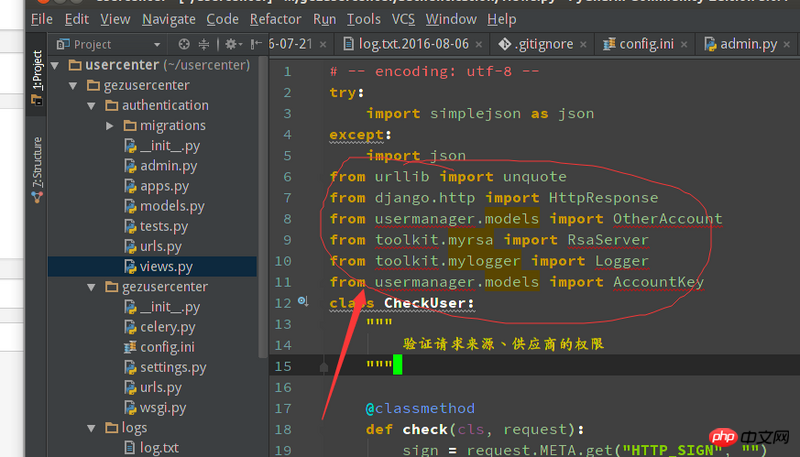Close the .gitignore tab
800x457 pixels.
583,45
